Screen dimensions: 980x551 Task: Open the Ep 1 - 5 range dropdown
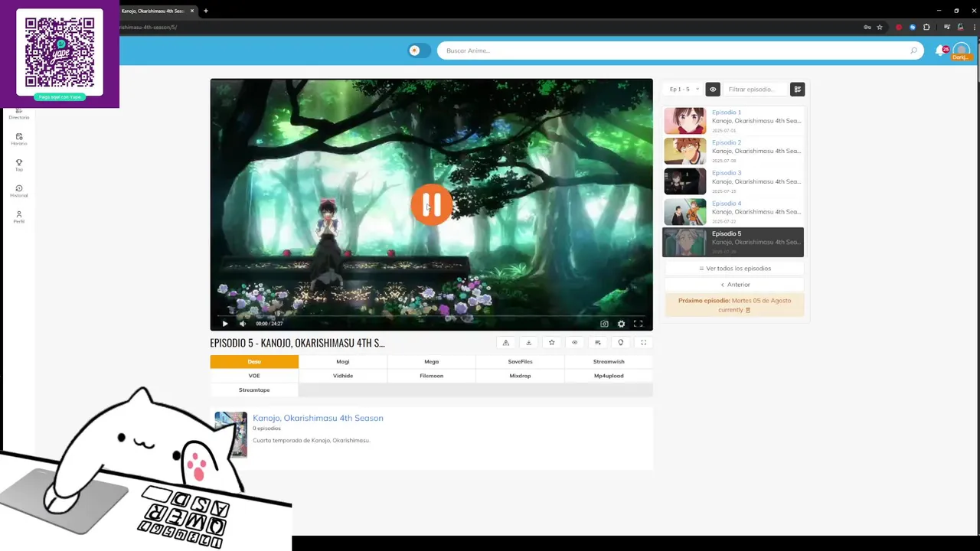[x=683, y=90]
